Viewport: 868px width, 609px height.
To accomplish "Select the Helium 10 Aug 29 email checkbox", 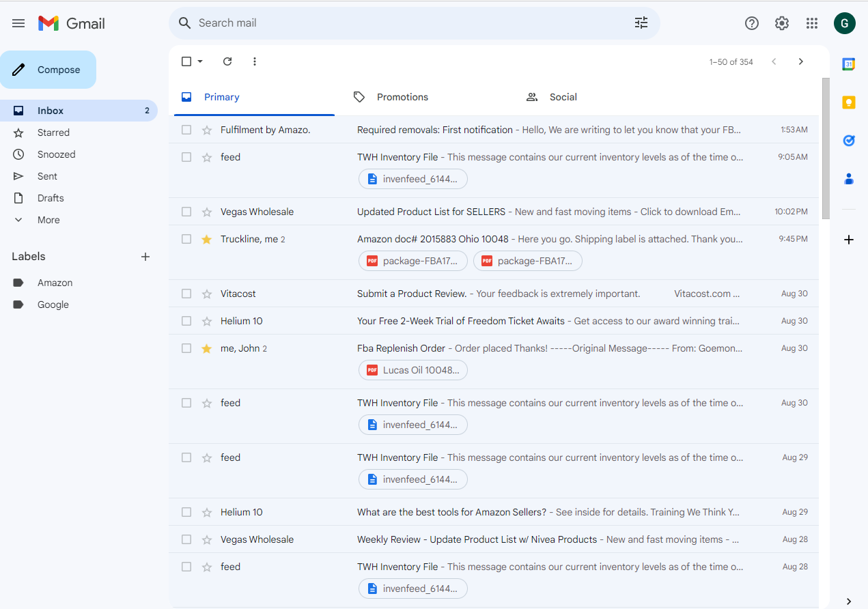I will point(186,512).
